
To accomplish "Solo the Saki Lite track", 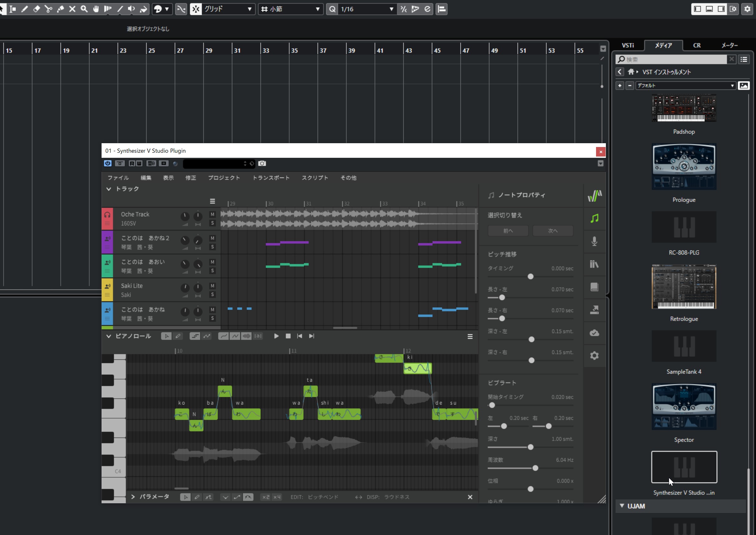I will 212,295.
